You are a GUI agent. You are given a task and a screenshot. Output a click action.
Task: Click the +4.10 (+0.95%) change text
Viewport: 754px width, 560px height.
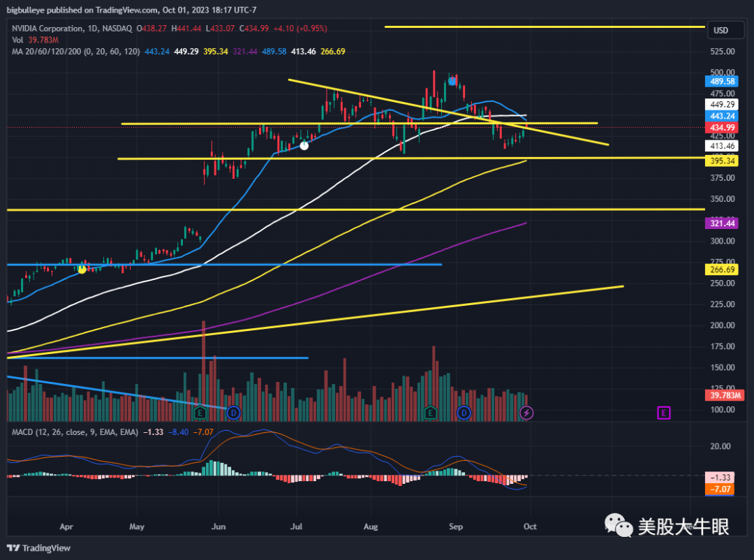(300, 29)
